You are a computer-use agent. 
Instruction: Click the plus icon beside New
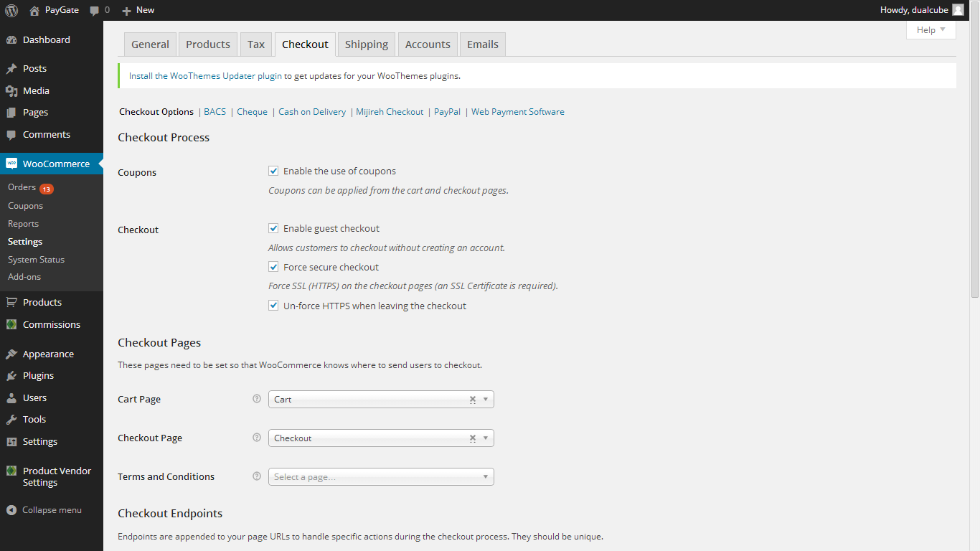coord(126,10)
